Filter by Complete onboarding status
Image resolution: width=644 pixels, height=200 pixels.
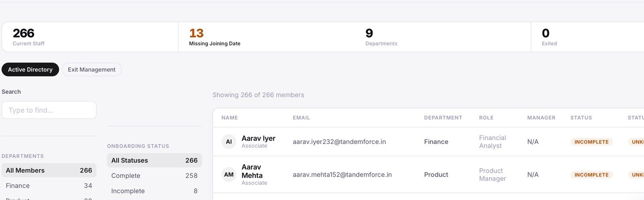(155, 176)
